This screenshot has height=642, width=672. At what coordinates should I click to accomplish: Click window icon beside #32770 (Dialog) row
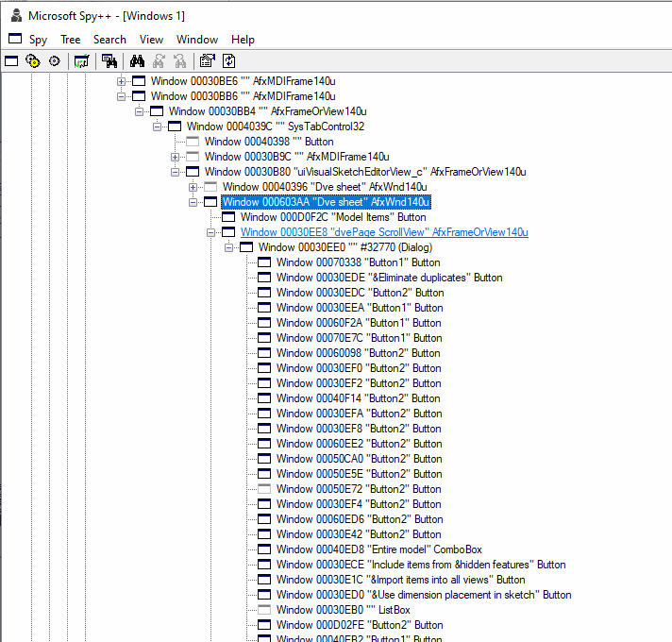[x=246, y=247]
